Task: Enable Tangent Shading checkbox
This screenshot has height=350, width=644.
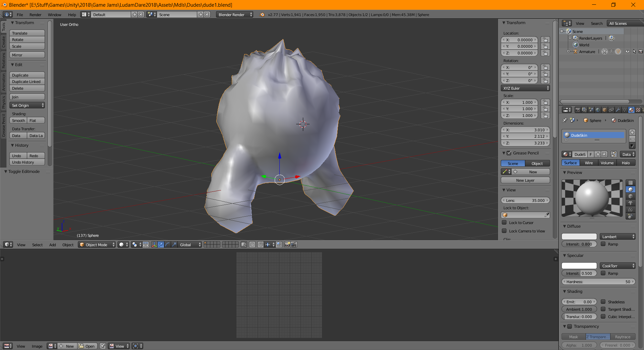Action: point(603,309)
